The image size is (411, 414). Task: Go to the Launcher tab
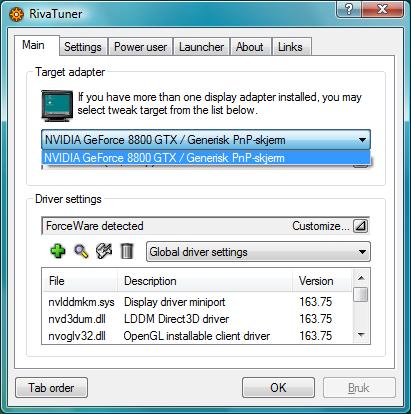[202, 47]
